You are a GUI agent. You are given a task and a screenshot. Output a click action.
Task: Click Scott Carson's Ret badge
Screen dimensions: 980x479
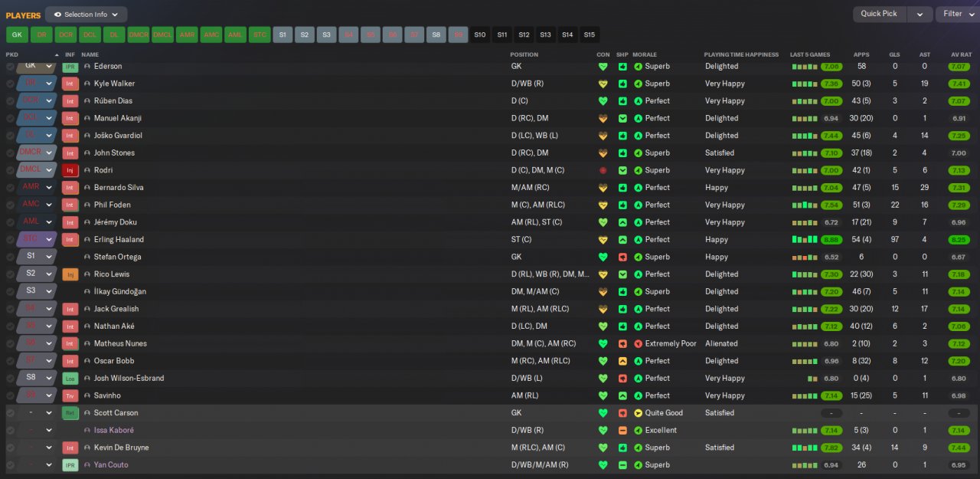click(70, 413)
